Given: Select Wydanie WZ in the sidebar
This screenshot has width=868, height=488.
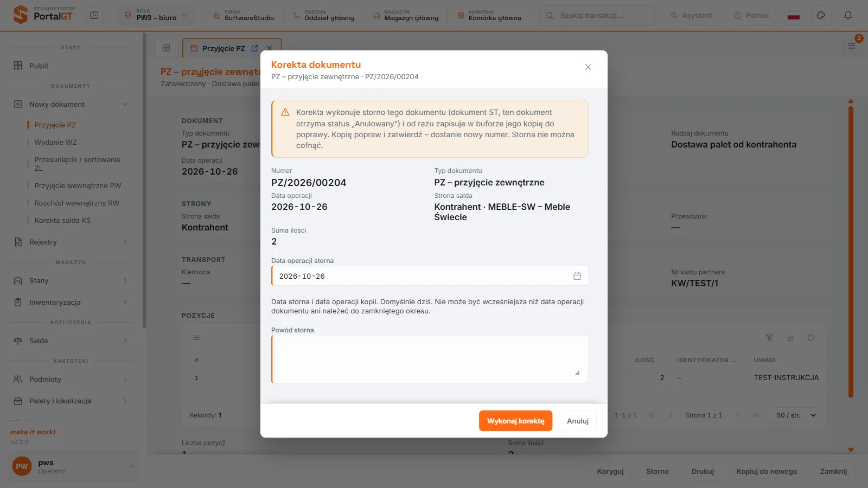Looking at the screenshot, I should 55,142.
